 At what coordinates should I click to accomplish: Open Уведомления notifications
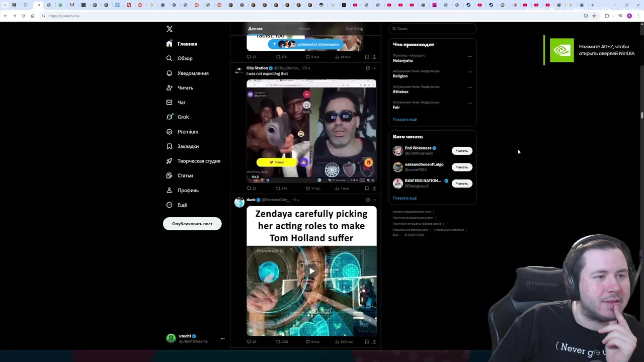[x=187, y=73]
